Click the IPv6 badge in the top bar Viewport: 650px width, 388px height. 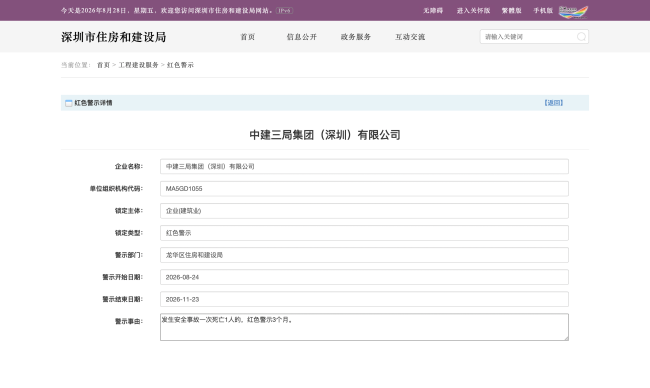pos(284,10)
